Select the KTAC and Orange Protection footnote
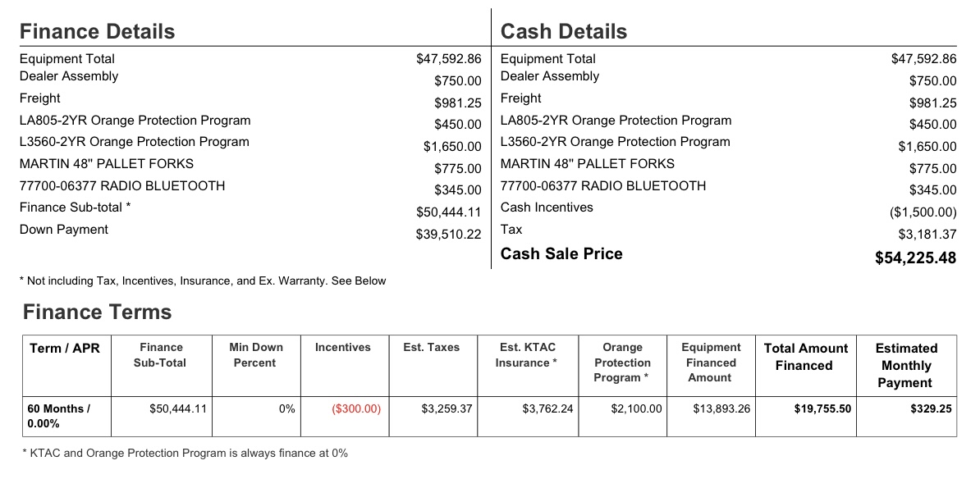Image resolution: width=980 pixels, height=479 pixels. pyautogui.click(x=185, y=454)
